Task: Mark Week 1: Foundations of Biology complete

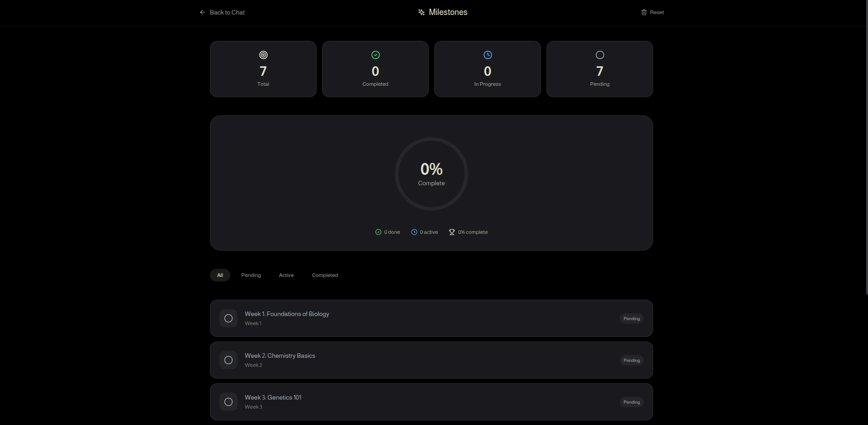Action: pyautogui.click(x=228, y=318)
